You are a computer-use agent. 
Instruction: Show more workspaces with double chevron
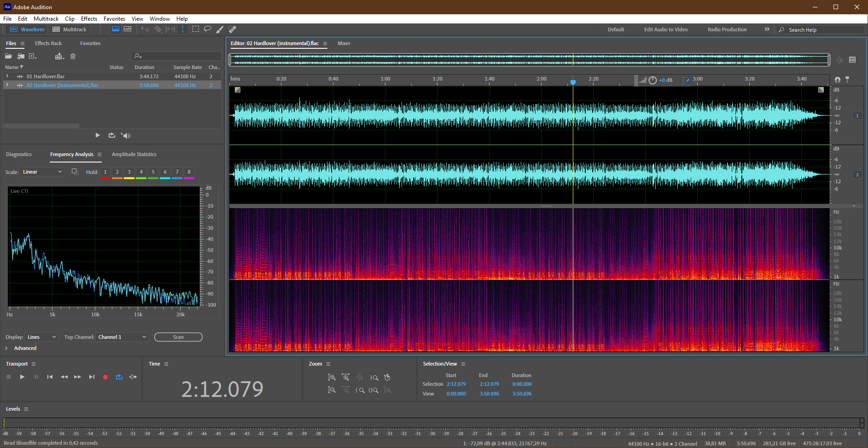(x=767, y=29)
